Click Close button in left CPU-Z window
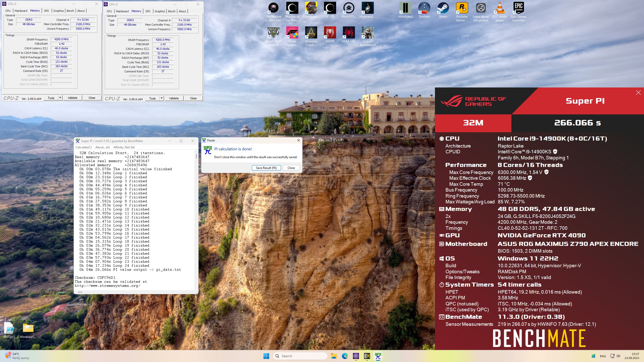The image size is (644, 362). point(92,98)
